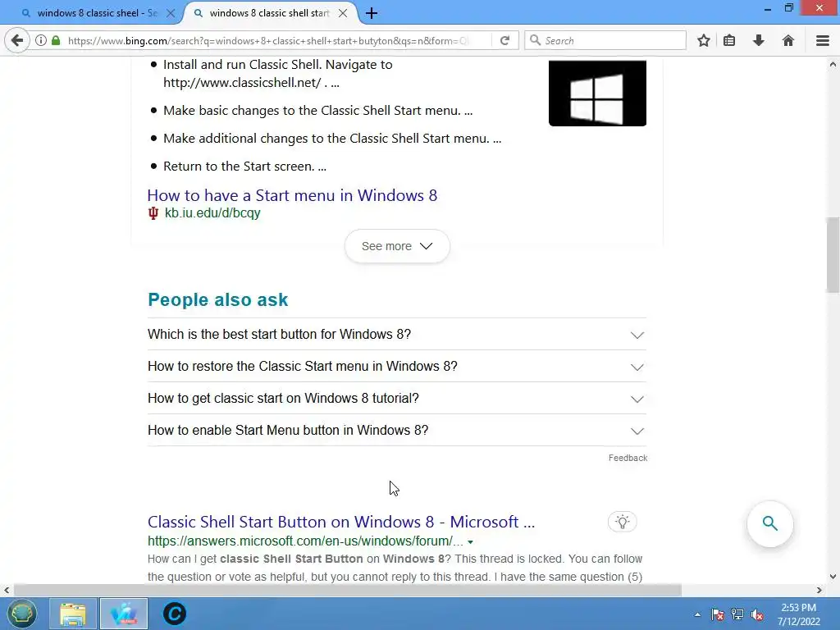
Task: Expand 'How to enable Start Menu button in Windows 8?'
Action: click(x=397, y=430)
